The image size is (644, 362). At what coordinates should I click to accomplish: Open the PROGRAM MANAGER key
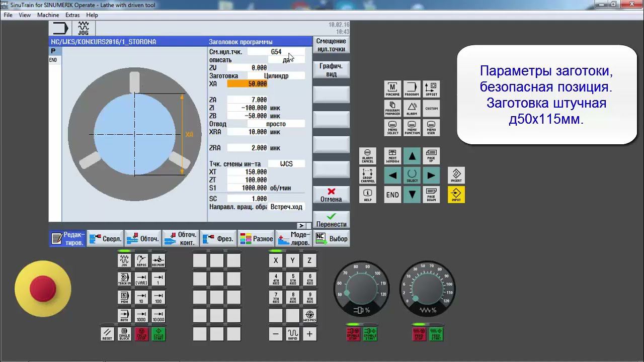click(x=392, y=108)
